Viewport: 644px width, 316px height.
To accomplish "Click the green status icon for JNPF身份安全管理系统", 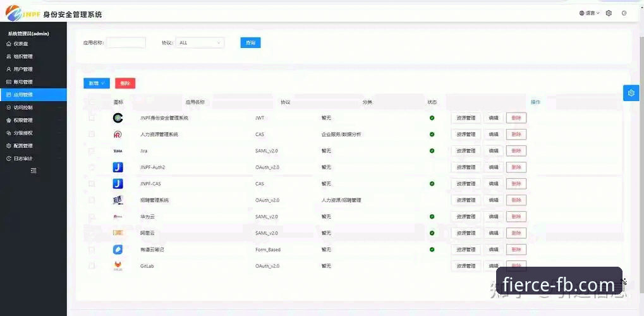I will click(432, 118).
